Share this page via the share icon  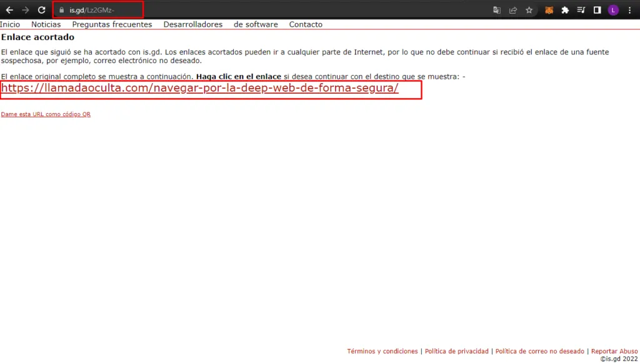click(x=513, y=9)
